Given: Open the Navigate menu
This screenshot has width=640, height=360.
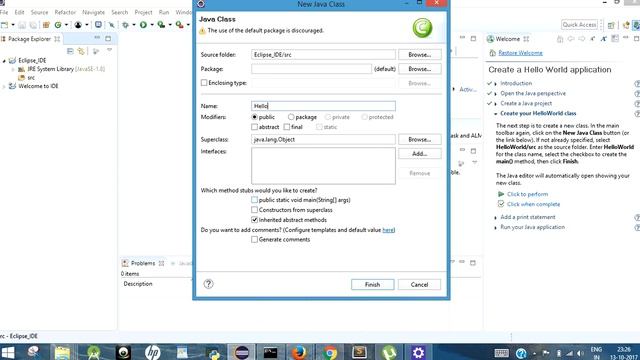Looking at the screenshot, I should coord(93,12).
